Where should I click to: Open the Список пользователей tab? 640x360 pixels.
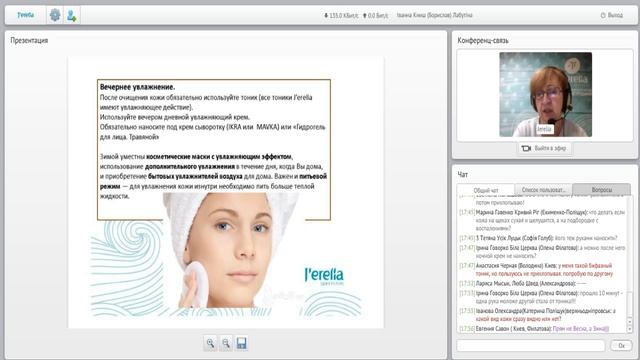tap(543, 190)
